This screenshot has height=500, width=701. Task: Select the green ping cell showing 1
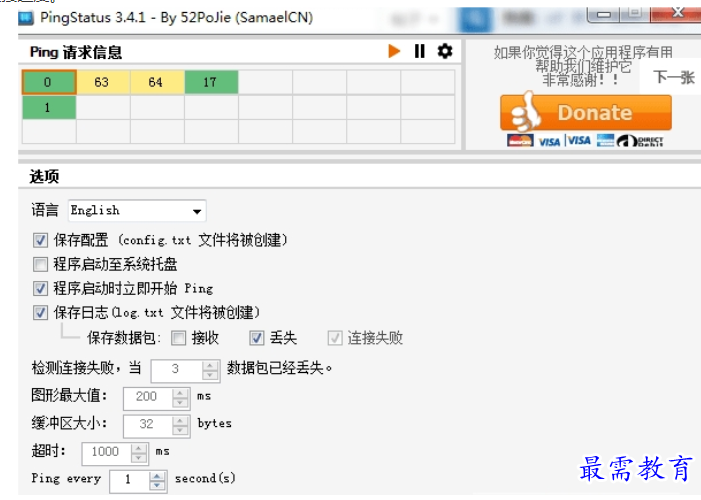pyautogui.click(x=49, y=108)
